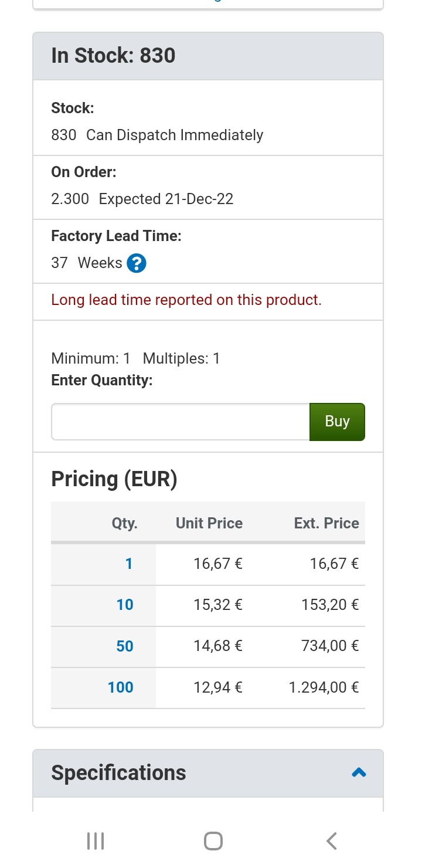Tap the factory lead time help icon

pyautogui.click(x=136, y=263)
